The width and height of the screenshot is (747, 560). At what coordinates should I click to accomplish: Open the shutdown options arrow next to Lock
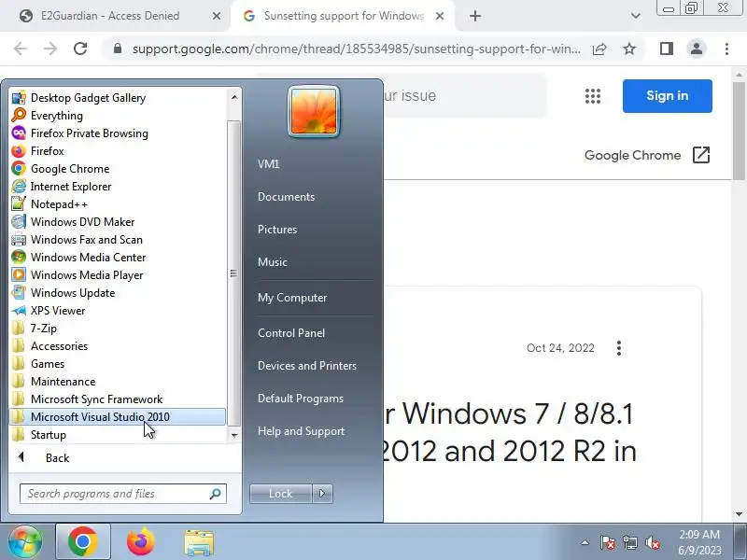click(x=322, y=494)
